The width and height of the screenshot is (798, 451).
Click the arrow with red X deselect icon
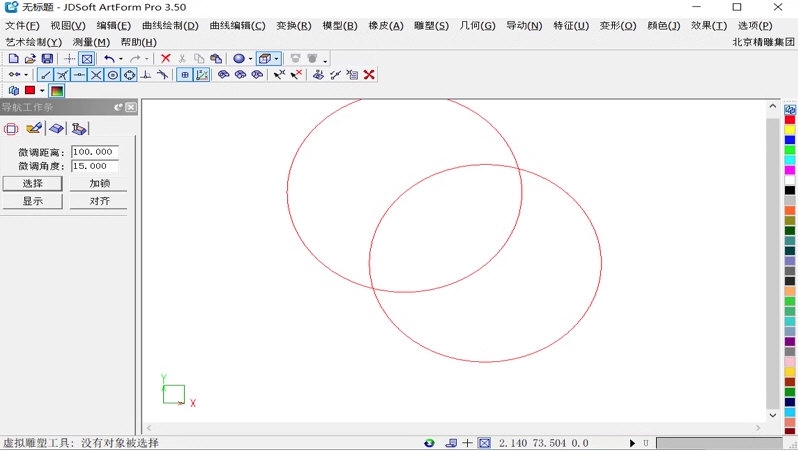coord(296,75)
